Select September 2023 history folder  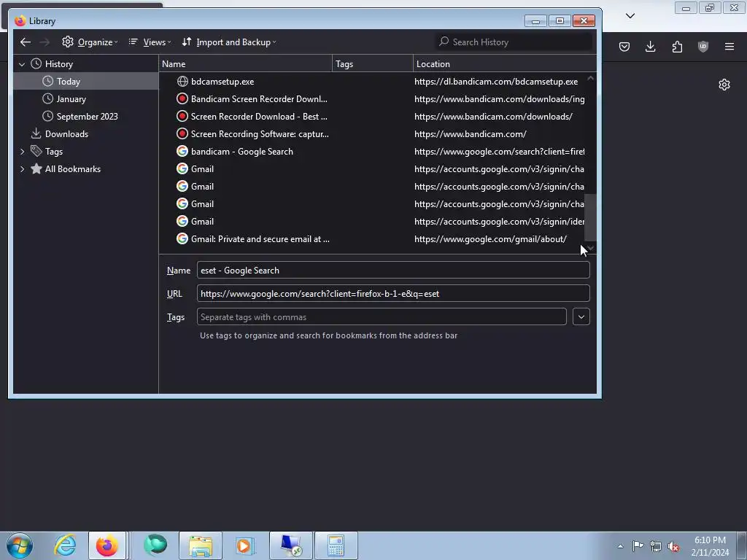pyautogui.click(x=87, y=116)
